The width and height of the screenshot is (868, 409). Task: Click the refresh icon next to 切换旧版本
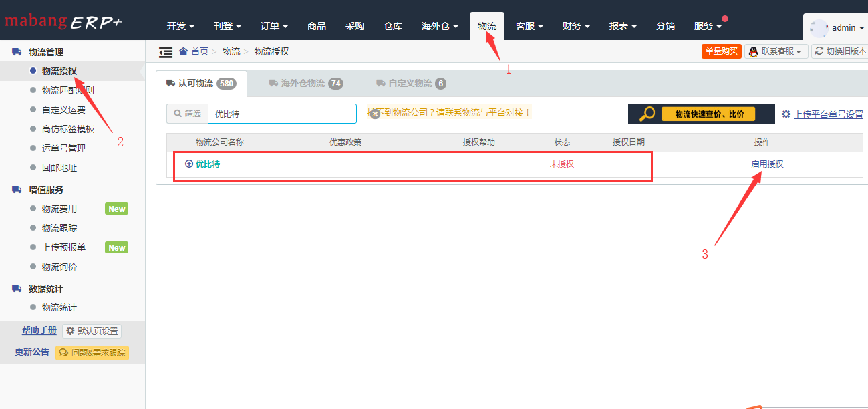coord(820,51)
